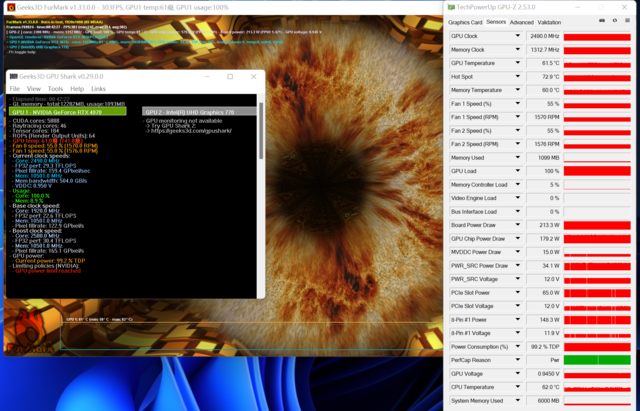Open the View menu in GPU Shark
Viewport: 640px width, 411px height.
pos(34,89)
